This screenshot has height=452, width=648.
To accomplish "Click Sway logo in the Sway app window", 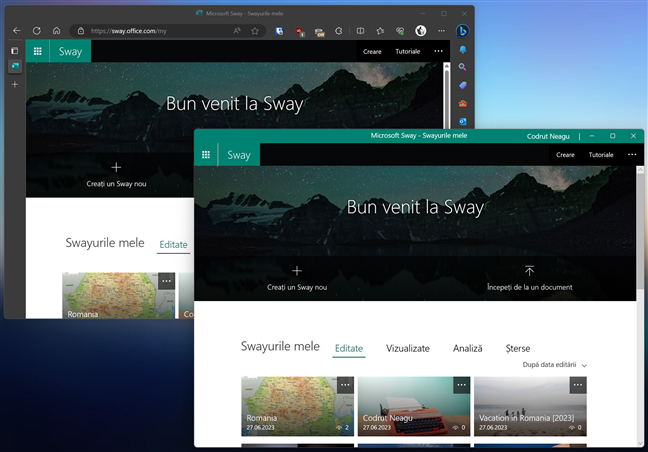I will [239, 155].
